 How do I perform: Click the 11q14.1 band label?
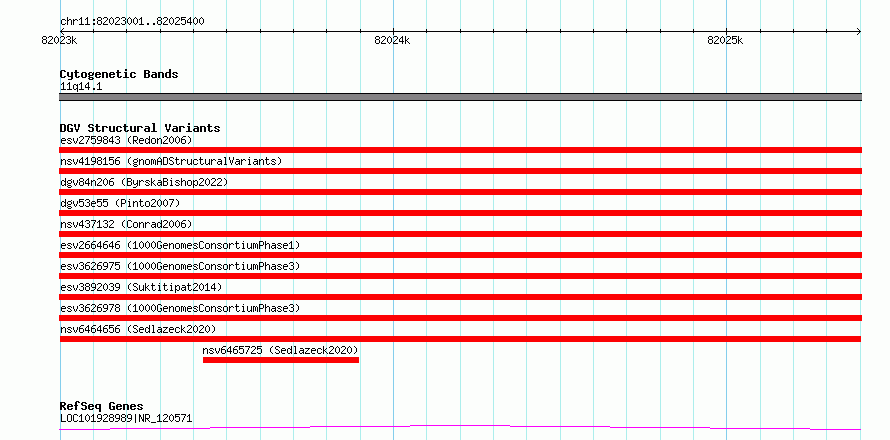point(81,87)
